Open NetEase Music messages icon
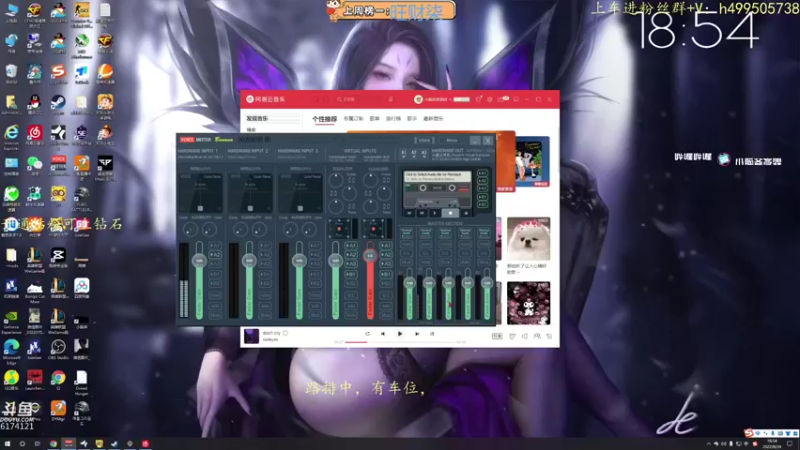Image resolution: width=800 pixels, height=450 pixels. tap(502, 99)
